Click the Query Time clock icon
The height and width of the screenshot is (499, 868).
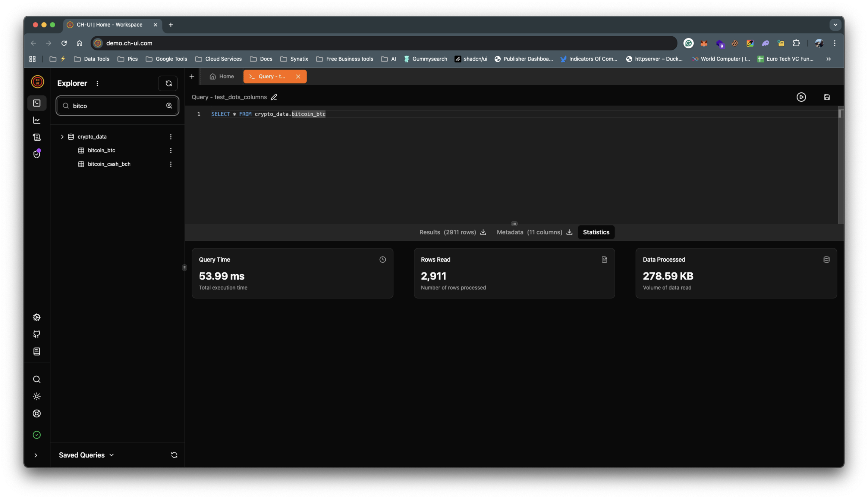coord(383,259)
